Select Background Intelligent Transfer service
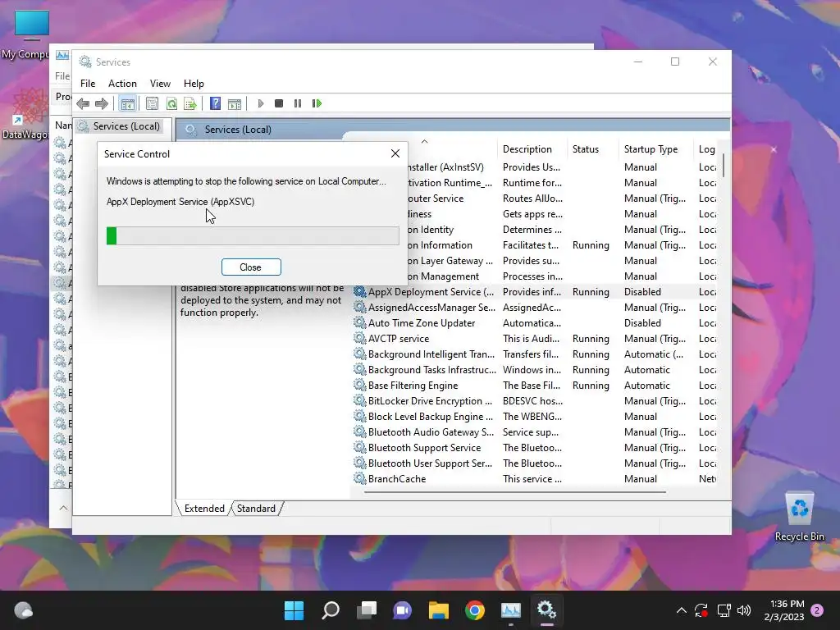840x630 pixels. (x=535, y=354)
